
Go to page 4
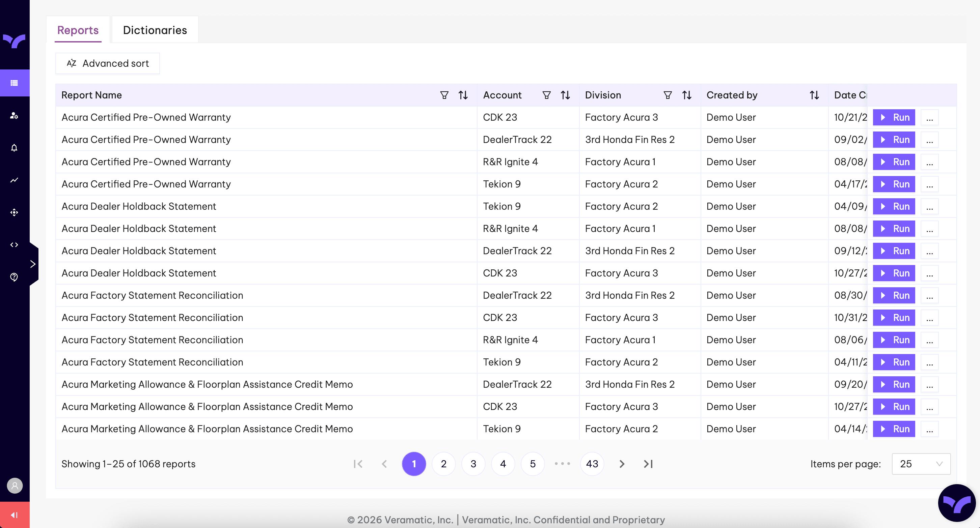[x=503, y=464]
